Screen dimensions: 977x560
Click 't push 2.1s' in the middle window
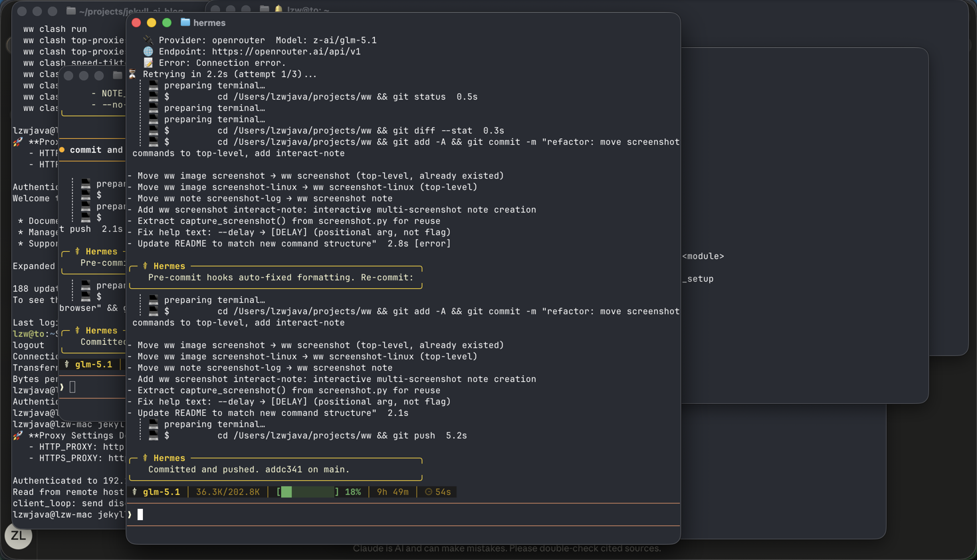pos(91,229)
